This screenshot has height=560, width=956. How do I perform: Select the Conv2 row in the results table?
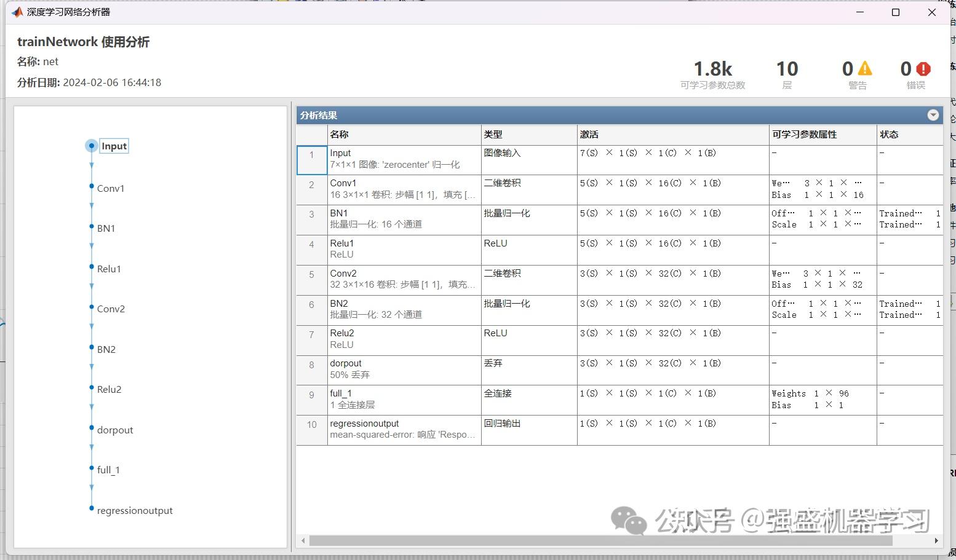[619, 280]
